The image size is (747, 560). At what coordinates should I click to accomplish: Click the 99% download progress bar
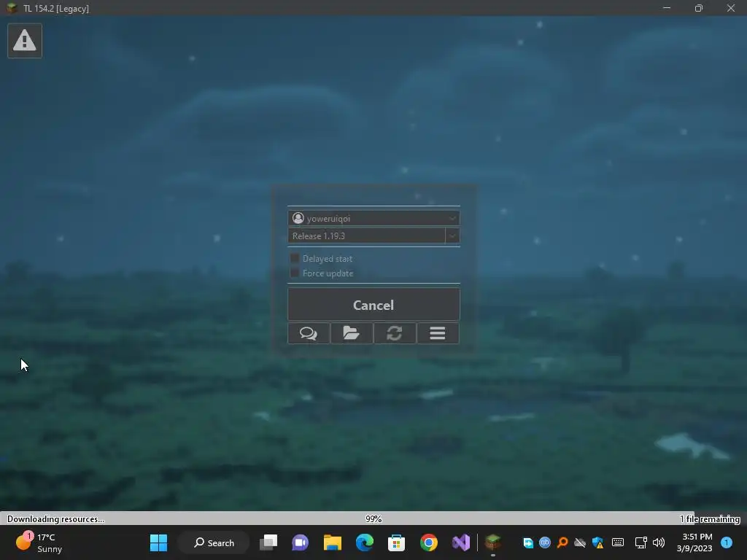pos(373,518)
